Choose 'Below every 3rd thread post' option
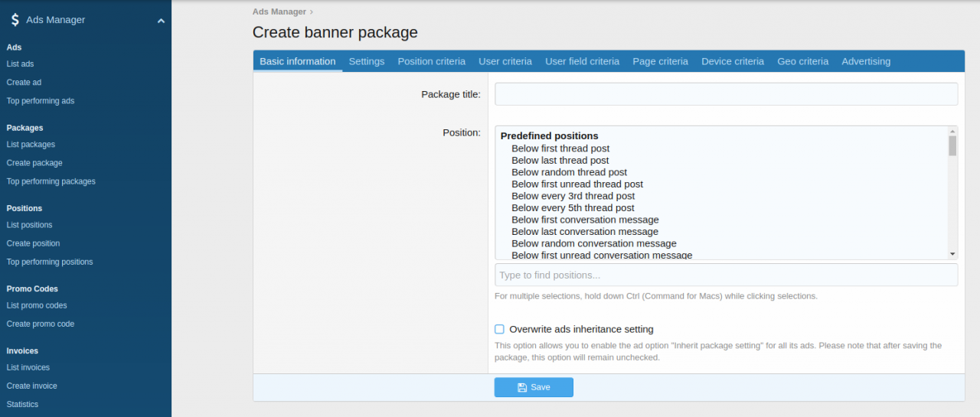The height and width of the screenshot is (417, 980). click(573, 196)
